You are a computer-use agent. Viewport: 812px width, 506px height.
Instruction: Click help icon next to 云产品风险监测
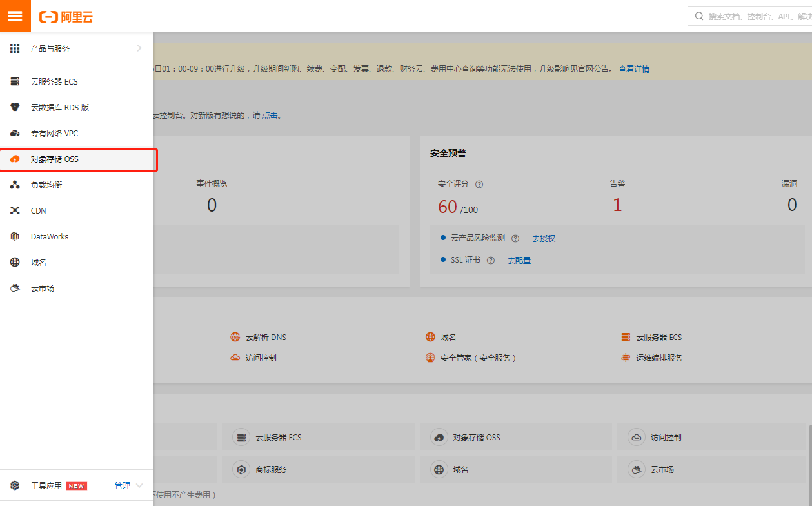(x=515, y=238)
